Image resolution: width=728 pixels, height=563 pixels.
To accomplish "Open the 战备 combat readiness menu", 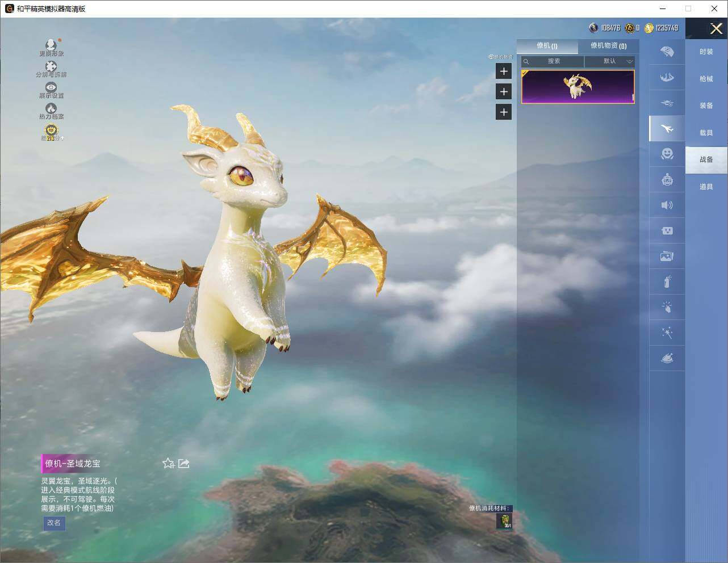I will (706, 159).
